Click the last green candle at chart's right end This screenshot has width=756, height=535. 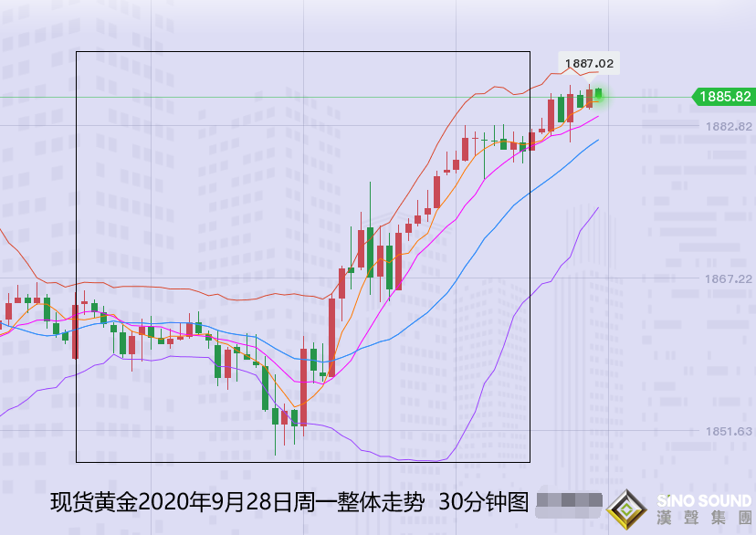[599, 94]
